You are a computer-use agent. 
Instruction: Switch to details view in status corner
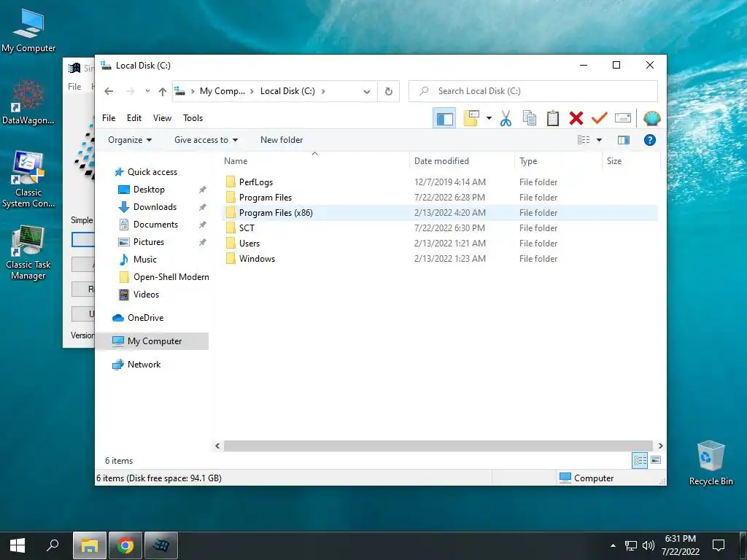pos(640,460)
